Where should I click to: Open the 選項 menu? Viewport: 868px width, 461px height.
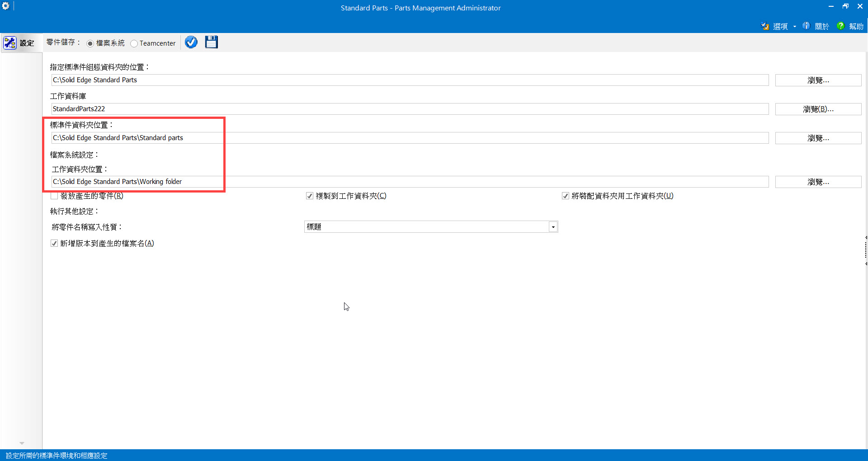pyautogui.click(x=780, y=26)
